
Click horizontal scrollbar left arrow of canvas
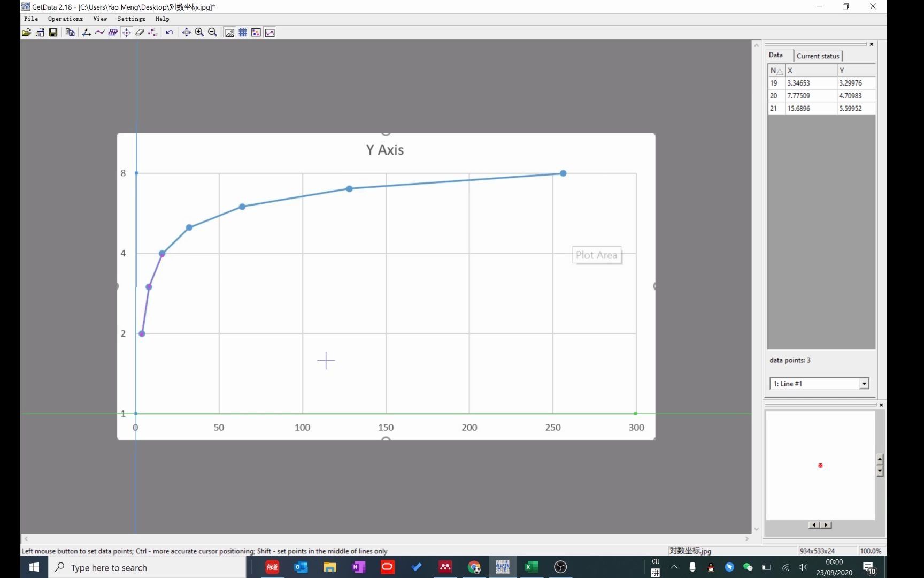[x=26, y=539]
